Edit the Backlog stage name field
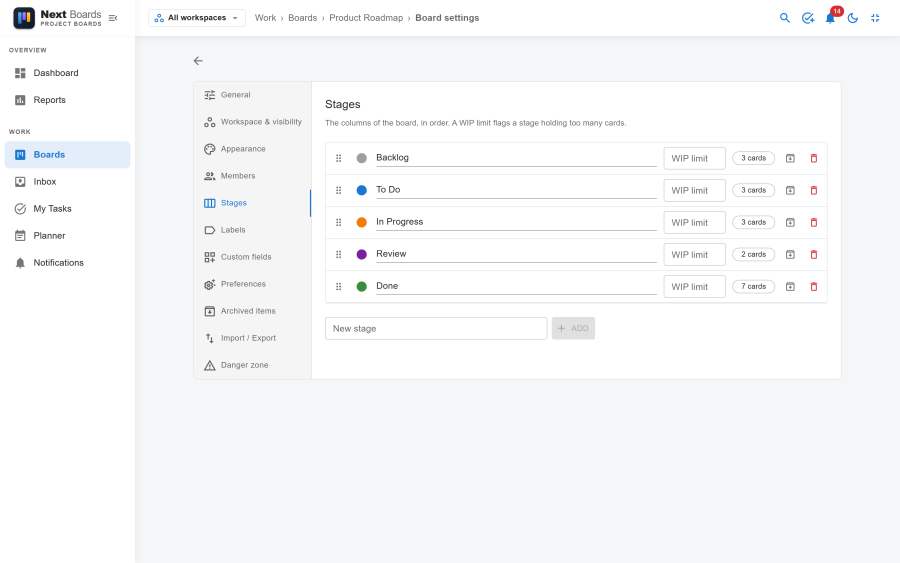 [x=516, y=158]
